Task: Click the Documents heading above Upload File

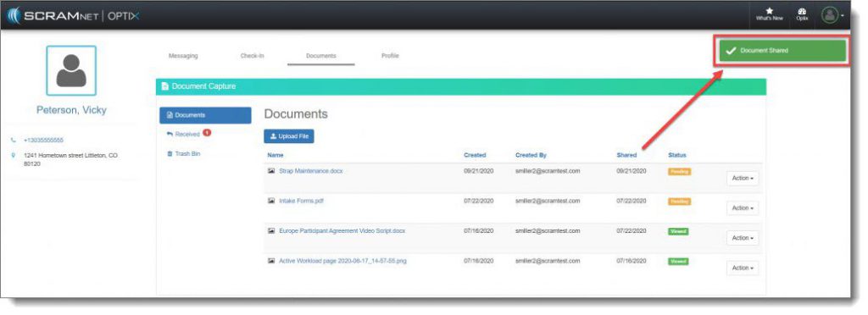Action: click(x=296, y=114)
